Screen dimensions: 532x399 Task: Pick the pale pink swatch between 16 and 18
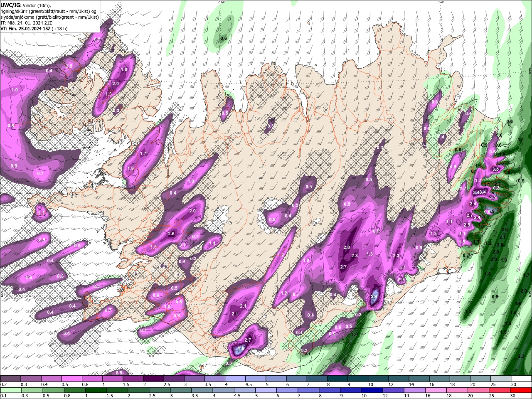point(436,390)
